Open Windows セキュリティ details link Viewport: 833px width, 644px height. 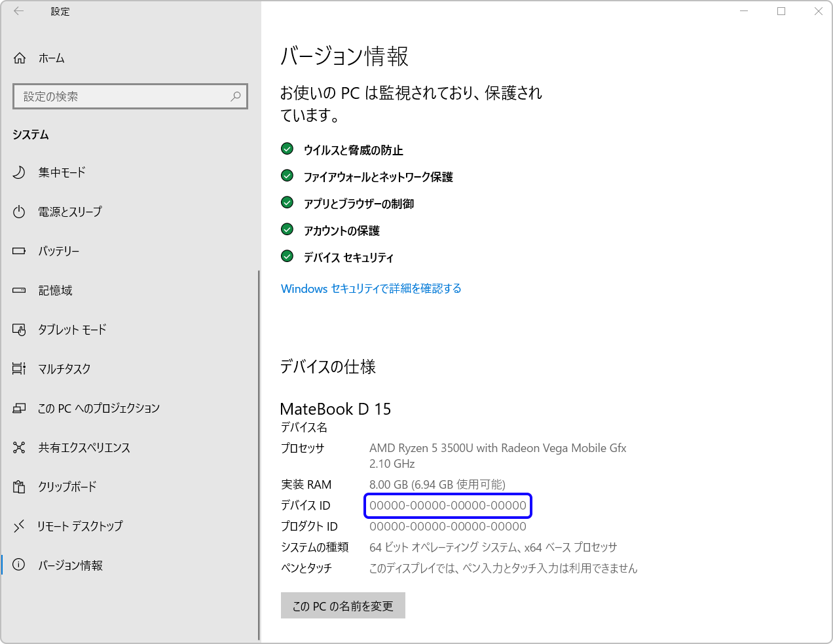point(371,289)
